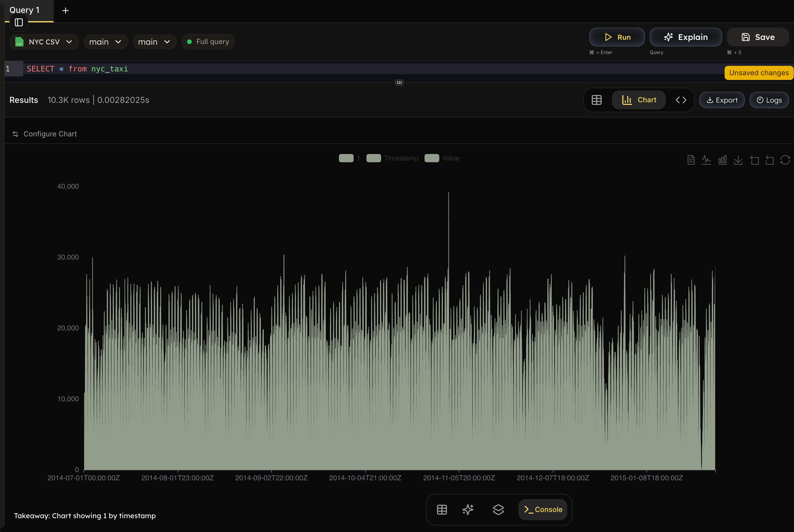Switch to the Chart view tab
The width and height of the screenshot is (794, 532).
click(x=638, y=100)
